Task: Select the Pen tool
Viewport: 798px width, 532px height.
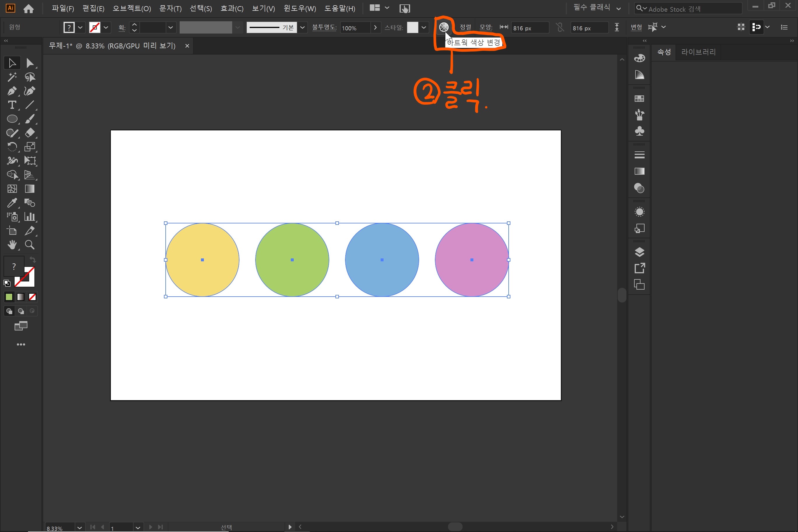Action: [12, 91]
